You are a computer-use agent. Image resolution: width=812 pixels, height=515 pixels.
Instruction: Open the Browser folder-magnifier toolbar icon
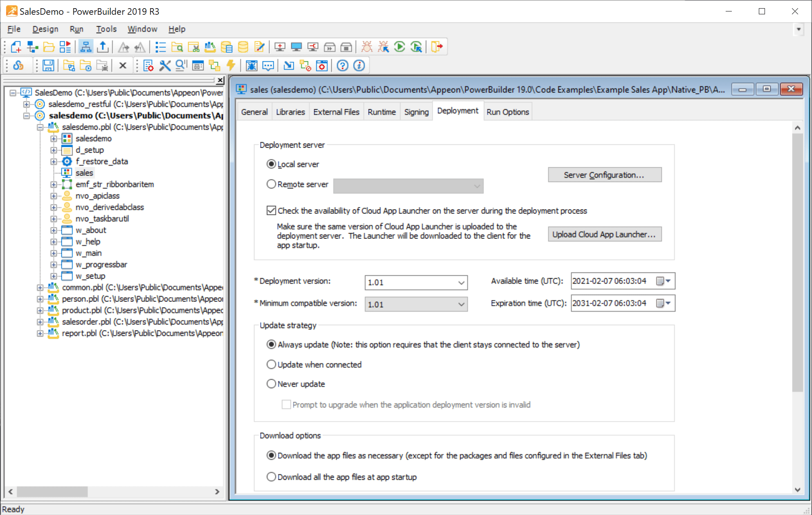click(x=177, y=47)
